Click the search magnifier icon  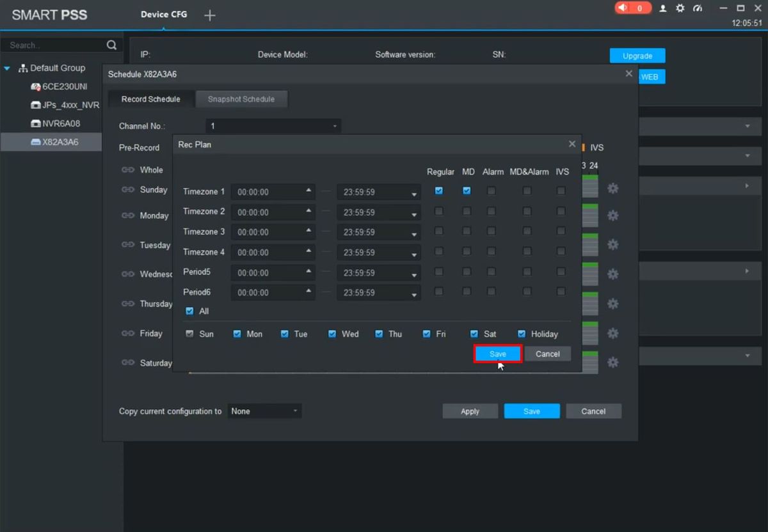pos(111,45)
